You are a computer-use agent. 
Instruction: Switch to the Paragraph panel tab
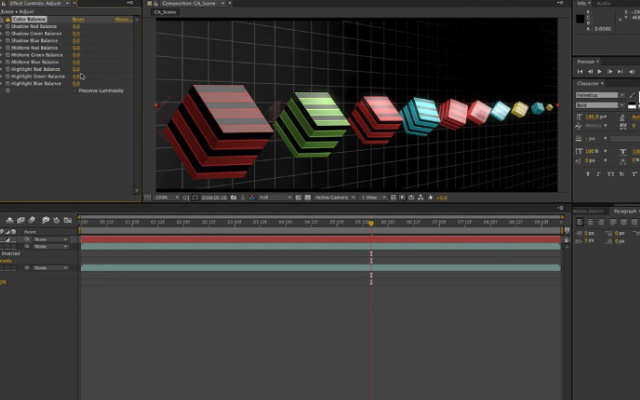pos(624,211)
